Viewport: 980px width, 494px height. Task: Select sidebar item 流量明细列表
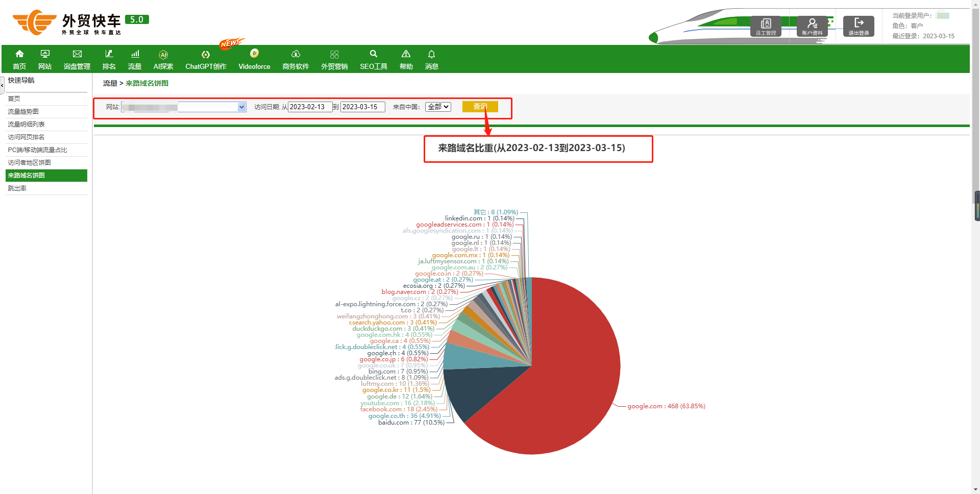[x=46, y=125]
